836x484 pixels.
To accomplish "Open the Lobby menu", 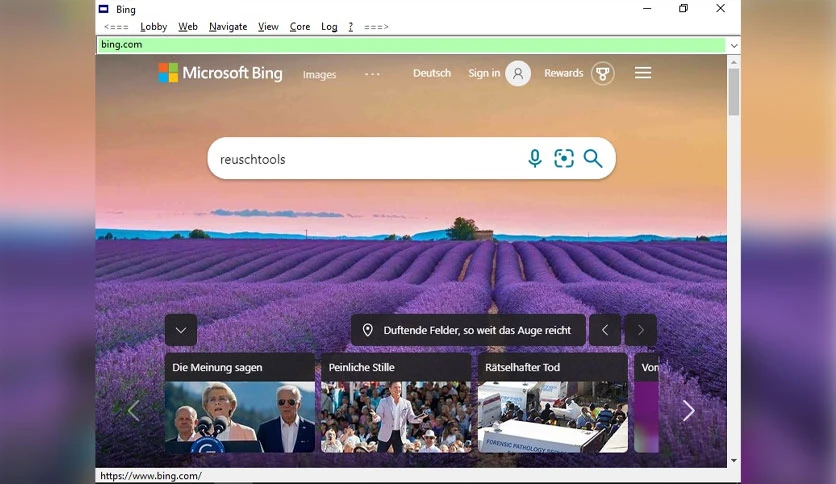I will [154, 27].
